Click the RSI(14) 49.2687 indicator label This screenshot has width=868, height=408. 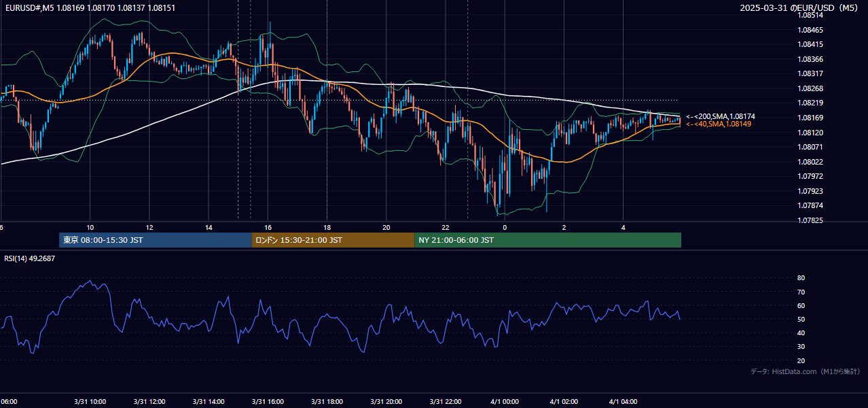click(x=30, y=258)
